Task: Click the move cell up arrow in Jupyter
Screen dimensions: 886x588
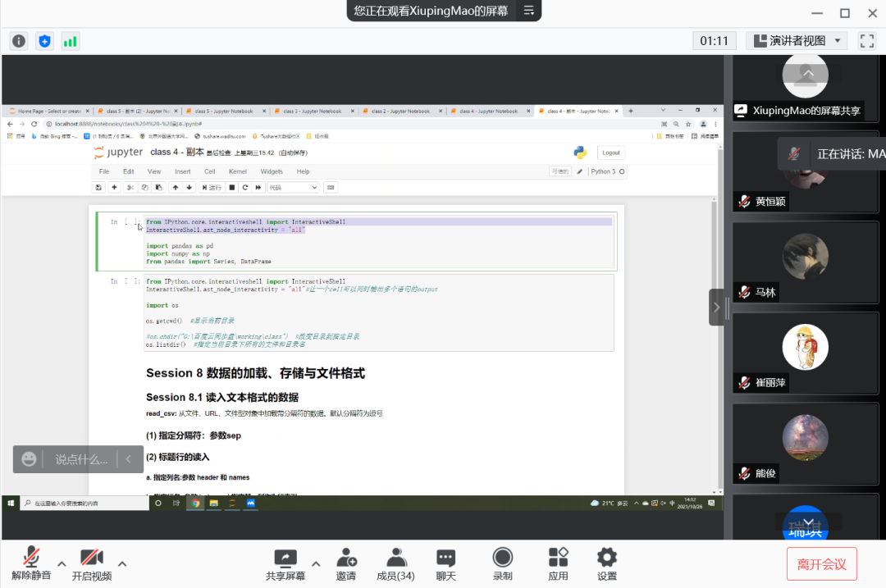Action: coord(176,188)
